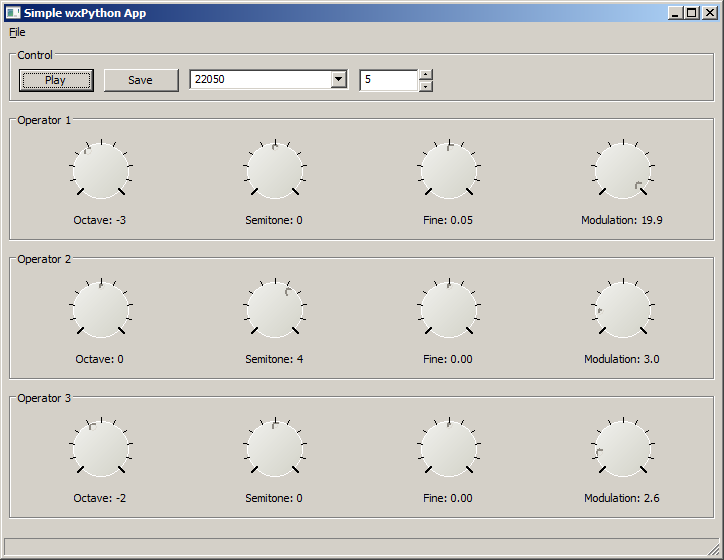Click the 'Modulation: 19.9' label
This screenshot has width=724, height=560.
pos(622,220)
